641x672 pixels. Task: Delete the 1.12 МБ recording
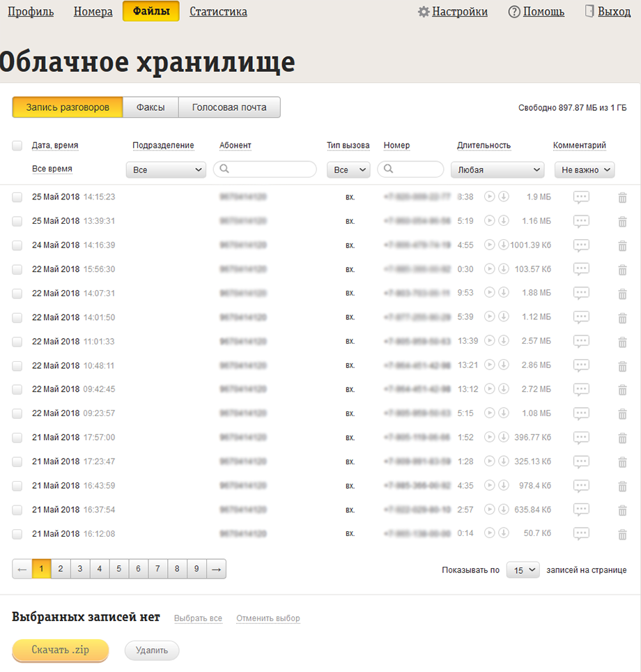pyautogui.click(x=623, y=318)
